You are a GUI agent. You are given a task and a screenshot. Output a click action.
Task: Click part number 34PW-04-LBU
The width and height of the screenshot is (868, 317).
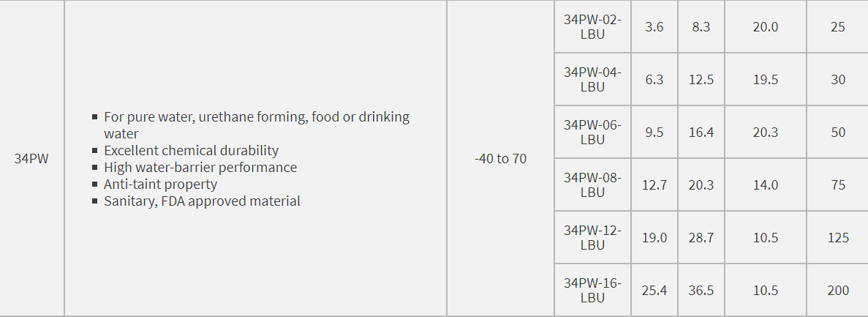(592, 80)
